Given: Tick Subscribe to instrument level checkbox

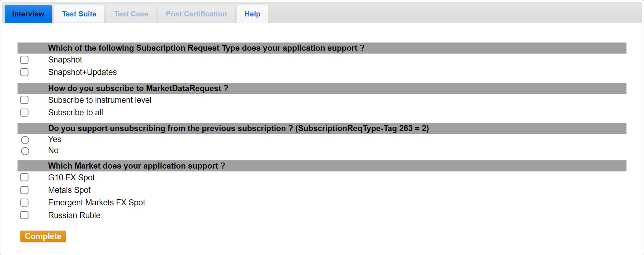Looking at the screenshot, I should click(x=24, y=100).
